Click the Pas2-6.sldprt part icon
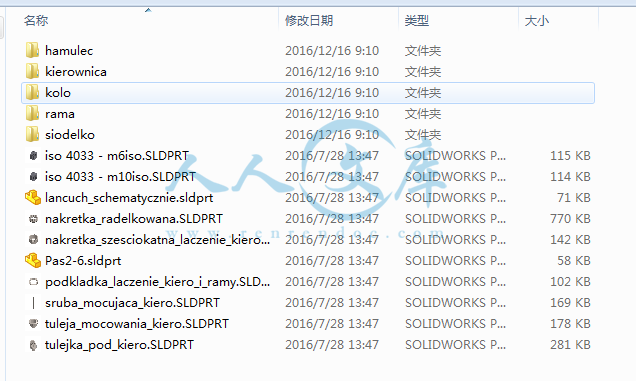Screen dimensions: 636x381 pos(33,260)
